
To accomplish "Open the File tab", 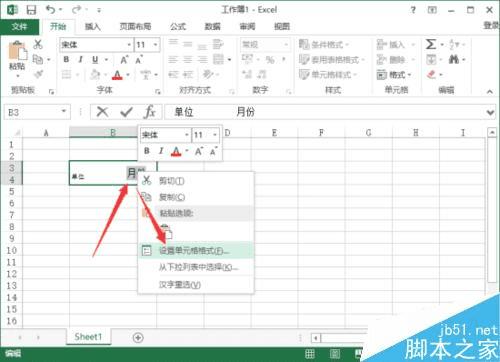I will pyautogui.click(x=19, y=26).
